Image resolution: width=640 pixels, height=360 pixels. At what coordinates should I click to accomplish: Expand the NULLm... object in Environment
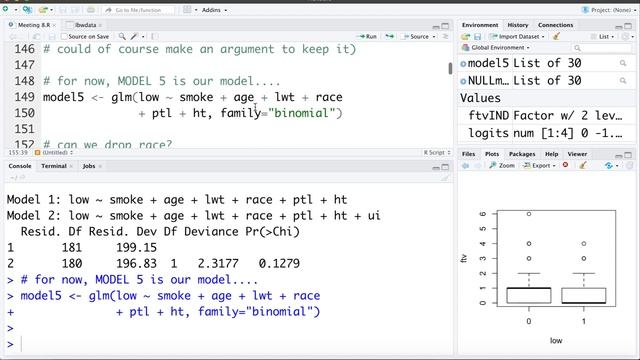(463, 81)
